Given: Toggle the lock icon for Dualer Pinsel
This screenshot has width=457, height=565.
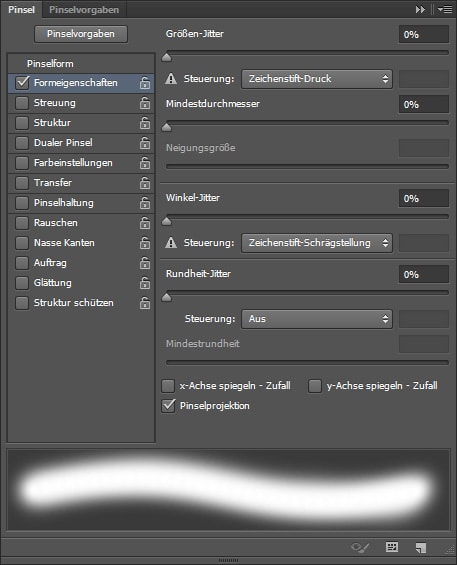Looking at the screenshot, I should (145, 143).
